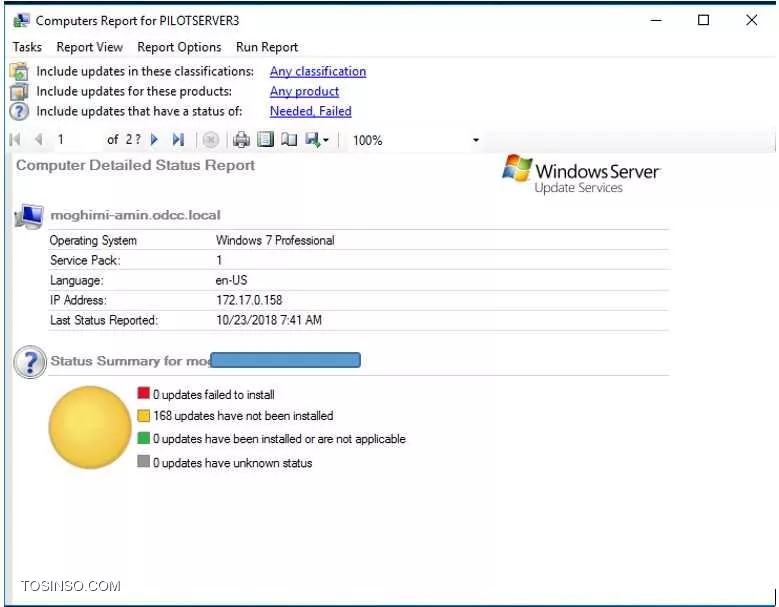Close the Computers Report window
The image size is (779, 607).
[x=752, y=20]
